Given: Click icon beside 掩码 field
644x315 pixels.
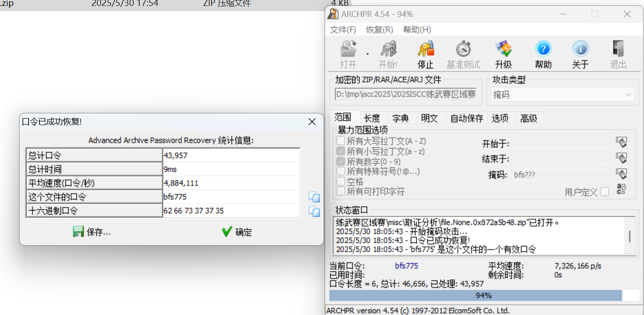Looking at the screenshot, I should pyautogui.click(x=621, y=174).
